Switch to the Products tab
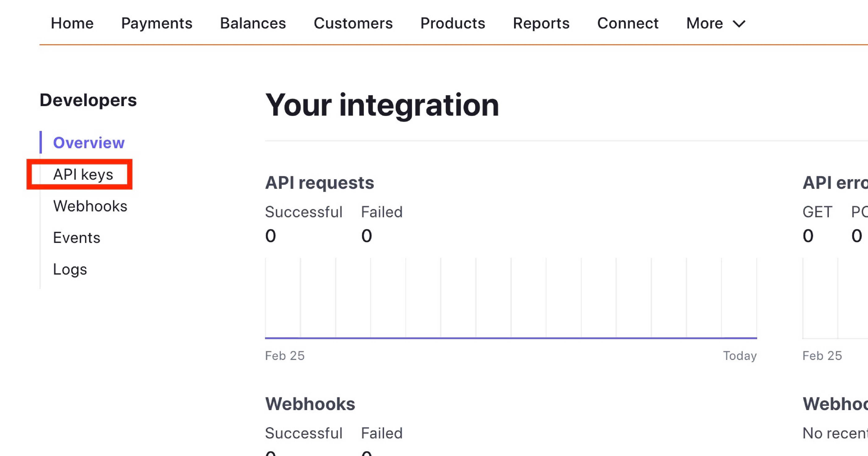 [453, 24]
